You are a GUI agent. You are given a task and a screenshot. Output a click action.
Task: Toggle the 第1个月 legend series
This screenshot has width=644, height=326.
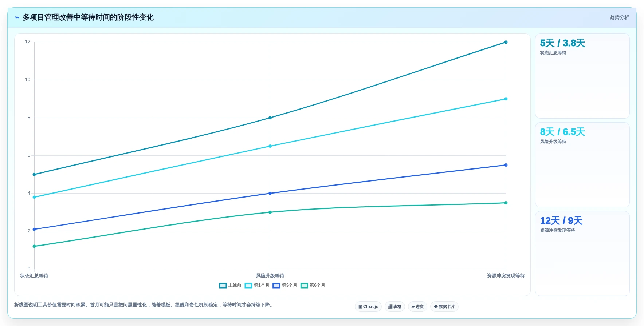click(x=257, y=286)
